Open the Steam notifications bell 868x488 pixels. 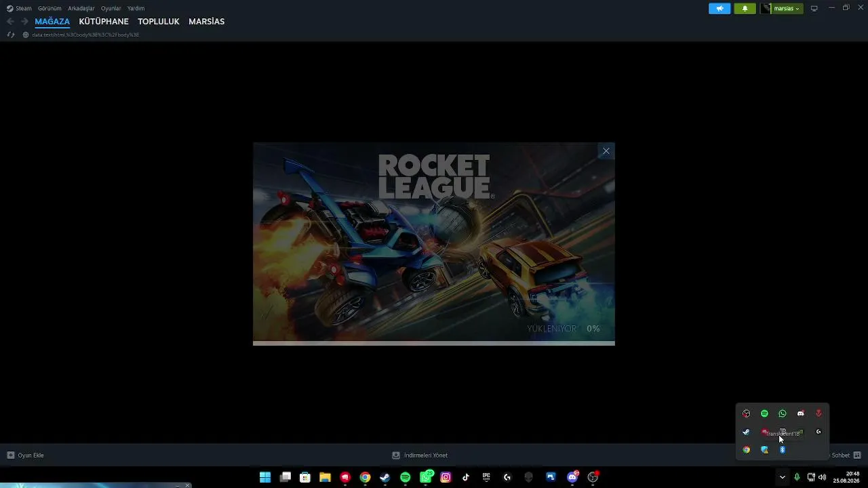click(745, 8)
